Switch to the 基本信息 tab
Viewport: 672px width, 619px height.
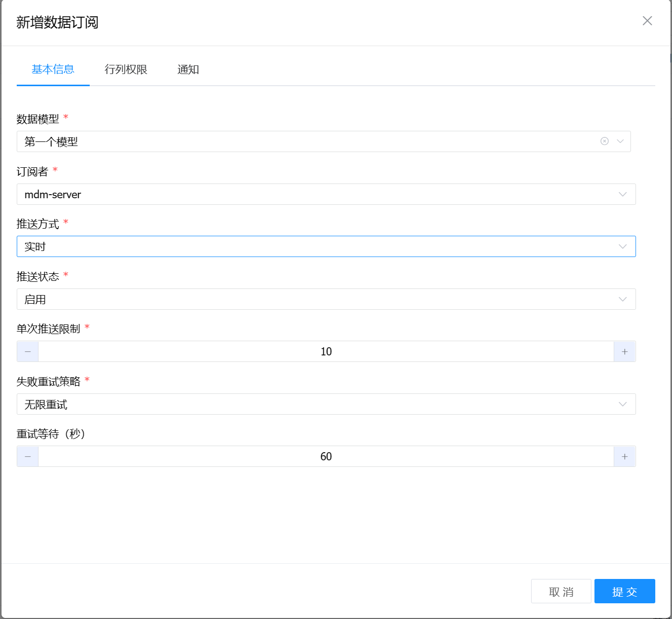coord(53,69)
